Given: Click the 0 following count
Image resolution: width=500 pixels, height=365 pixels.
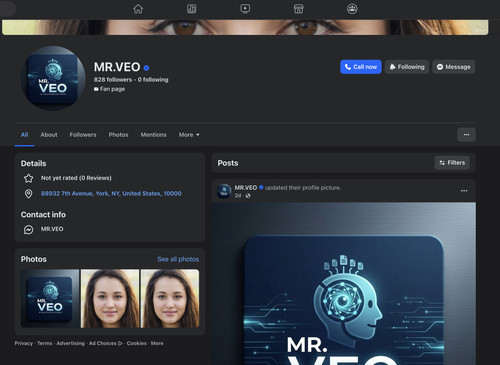Looking at the screenshot, I should 153,80.
